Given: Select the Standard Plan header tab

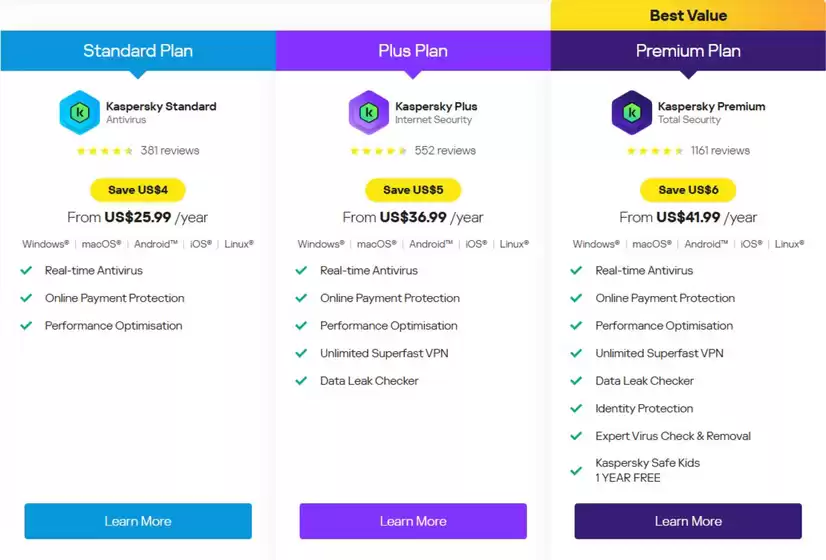Looking at the screenshot, I should 138,51.
